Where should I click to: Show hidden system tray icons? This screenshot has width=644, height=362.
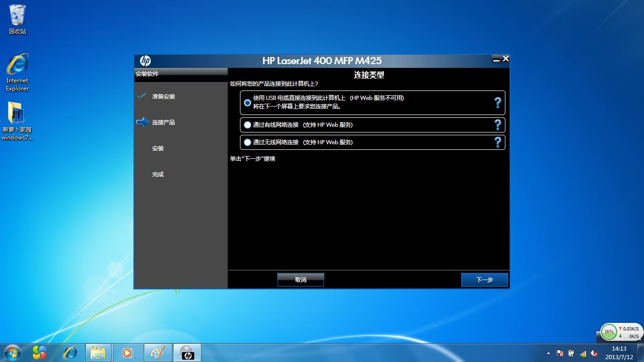pyautogui.click(x=548, y=353)
